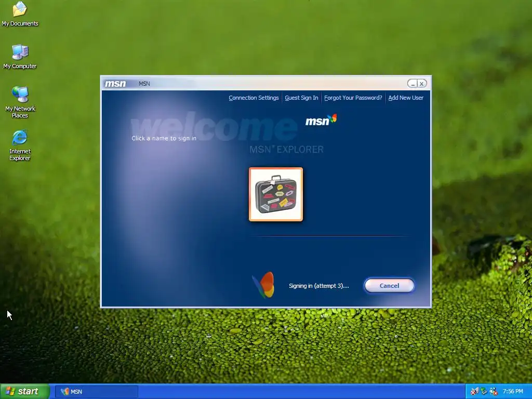Screen dimensions: 532x399
Task: Open My Documents desktop icon
Action: pyautogui.click(x=20, y=14)
